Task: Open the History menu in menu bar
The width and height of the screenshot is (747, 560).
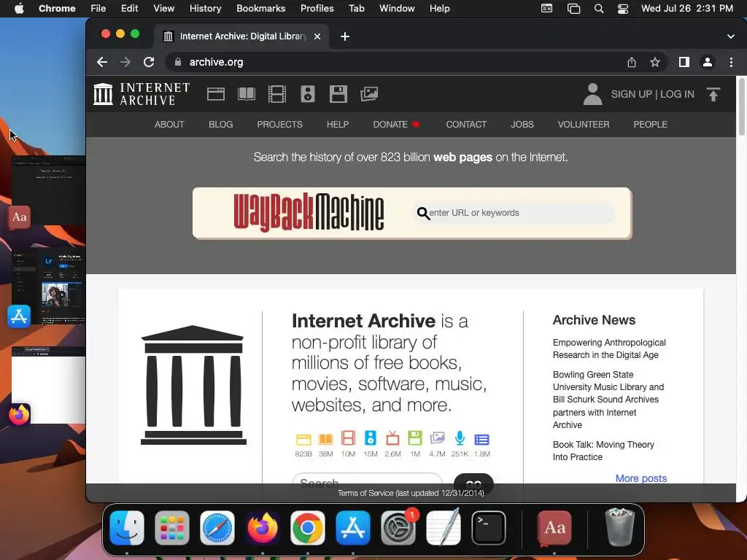Action: 205,8
